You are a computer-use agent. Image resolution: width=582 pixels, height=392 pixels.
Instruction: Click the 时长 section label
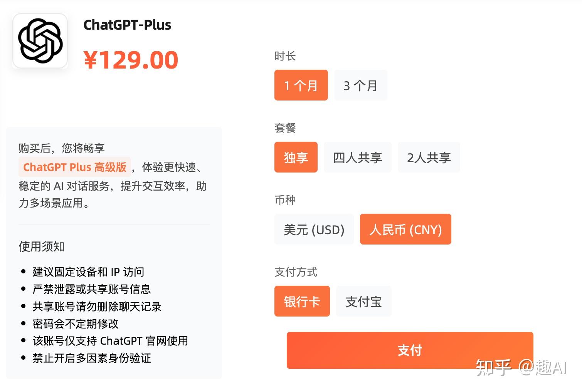(285, 56)
